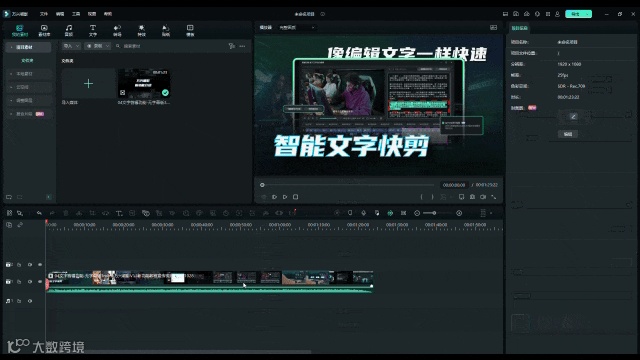Click the undo arrow in timeline toolbar

tap(39, 213)
